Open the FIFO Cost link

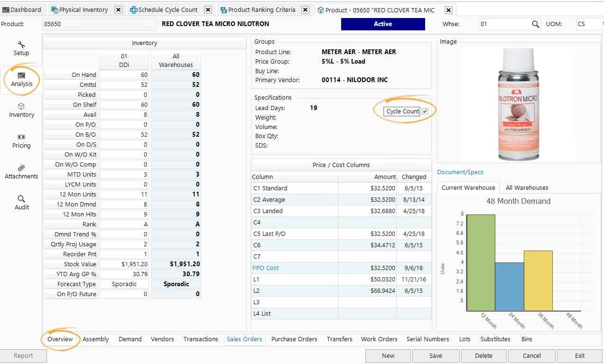(x=265, y=268)
